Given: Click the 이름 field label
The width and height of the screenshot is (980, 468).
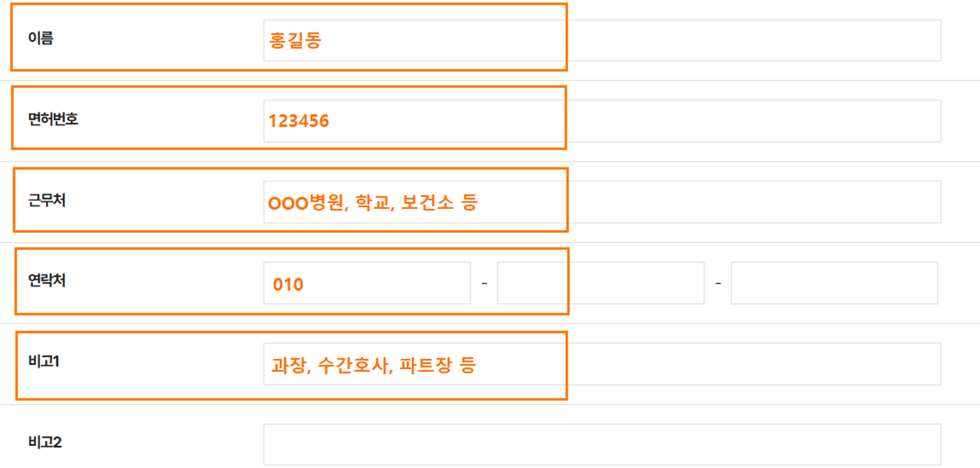Looking at the screenshot, I should (41, 38).
